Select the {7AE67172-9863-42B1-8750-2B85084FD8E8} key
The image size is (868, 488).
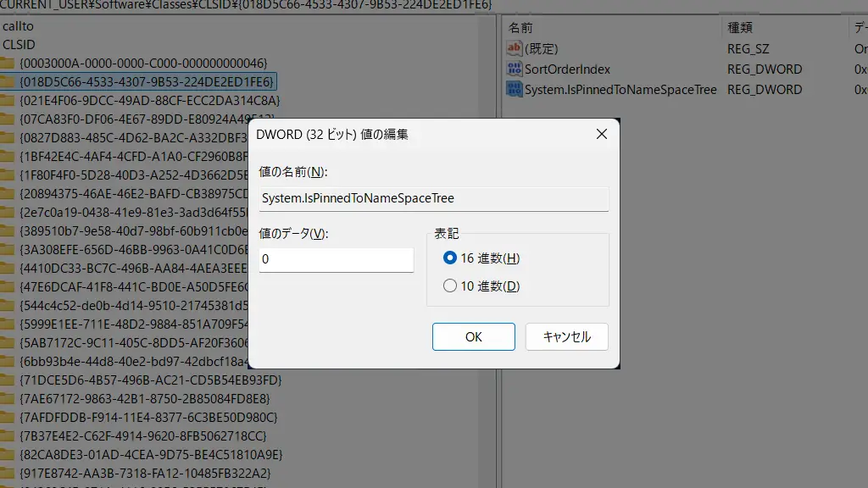coord(149,398)
